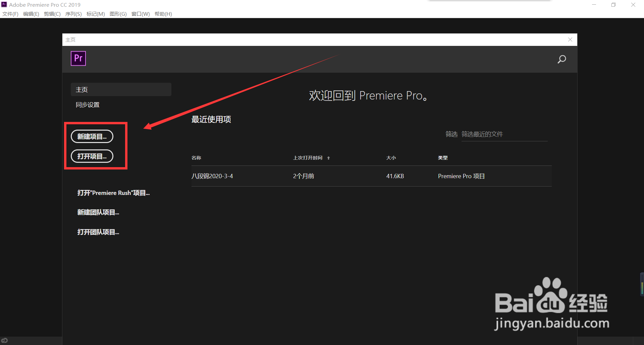This screenshot has height=345, width=644.
Task: Focus the 筛选最近的文件 filter field
Action: [x=504, y=134]
